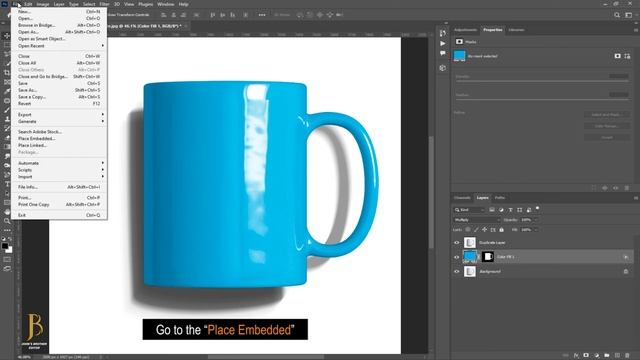Screen dimensions: 640x360
Task: Hide the Duplicate Layer eye icon
Action: (x=457, y=242)
